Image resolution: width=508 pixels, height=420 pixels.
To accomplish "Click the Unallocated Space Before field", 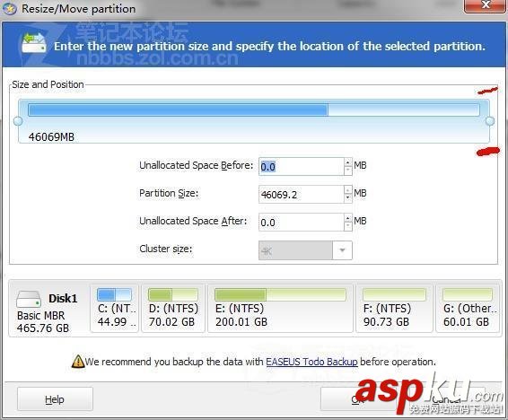I will pyautogui.click(x=301, y=167).
